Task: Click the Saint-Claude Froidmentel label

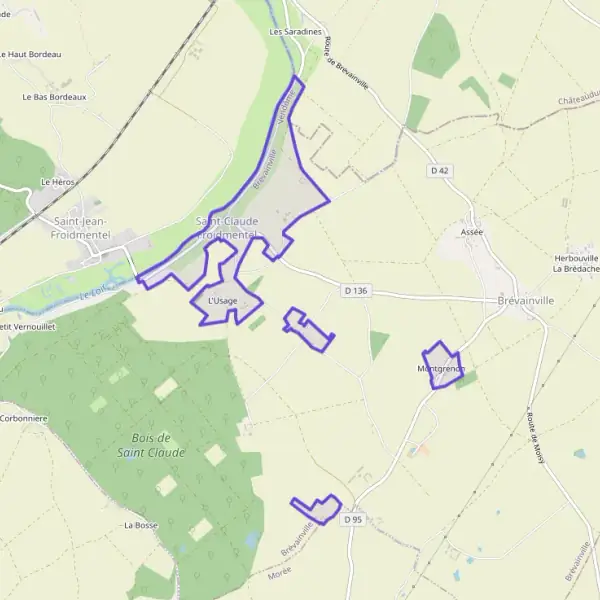Action: tap(227, 227)
